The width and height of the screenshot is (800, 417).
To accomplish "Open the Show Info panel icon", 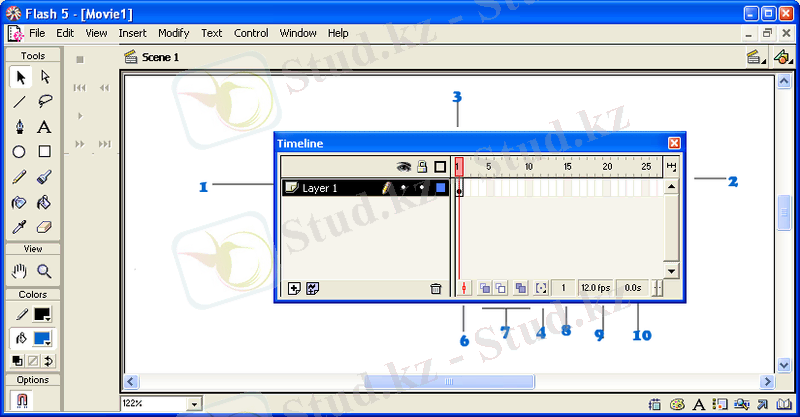I will [x=655, y=404].
